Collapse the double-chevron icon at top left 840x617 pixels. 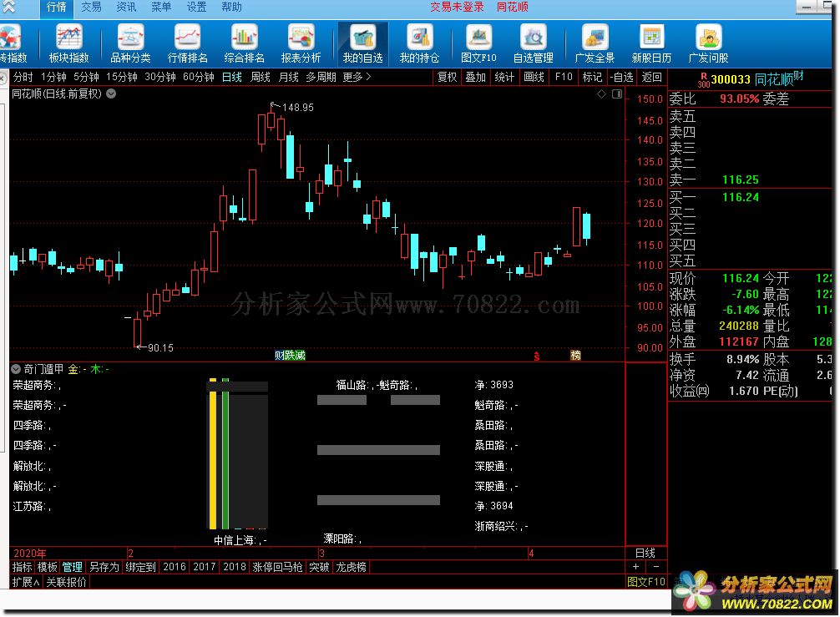[8, 7]
